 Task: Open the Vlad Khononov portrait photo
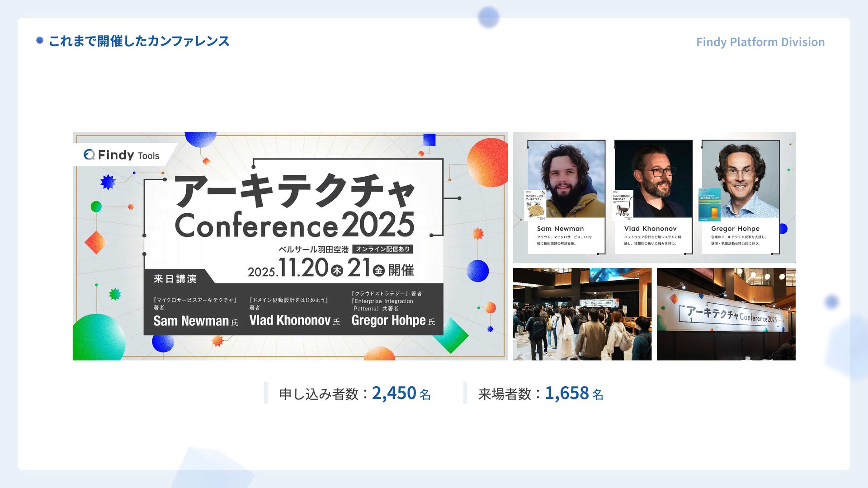tap(653, 179)
